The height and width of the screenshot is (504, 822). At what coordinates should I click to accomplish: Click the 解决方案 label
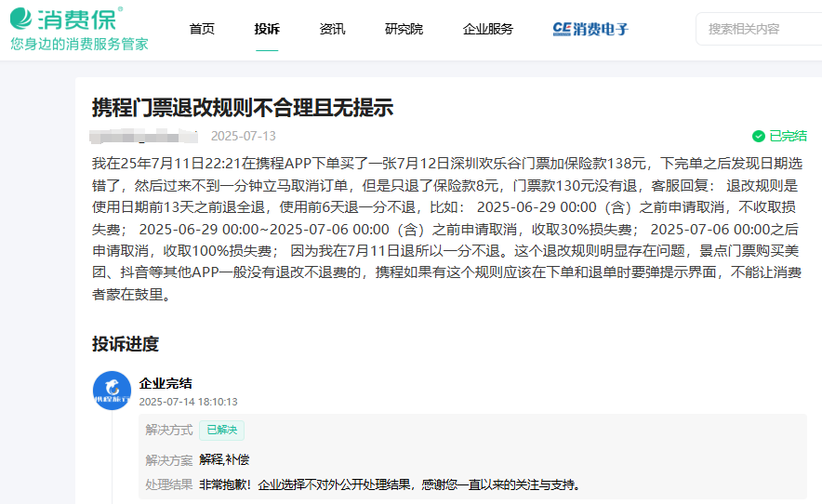(x=169, y=460)
